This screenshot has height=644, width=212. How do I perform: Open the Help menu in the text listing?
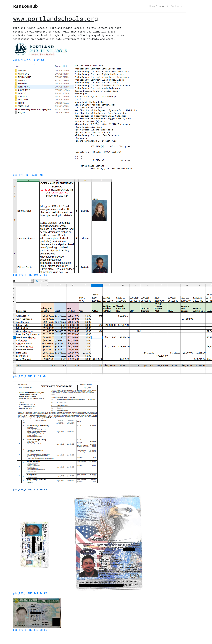[101, 66]
